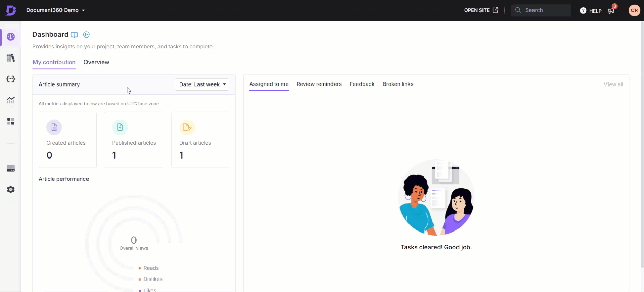This screenshot has height=292, width=644.
Task: Click the Created articles document icon
Action: click(x=54, y=127)
